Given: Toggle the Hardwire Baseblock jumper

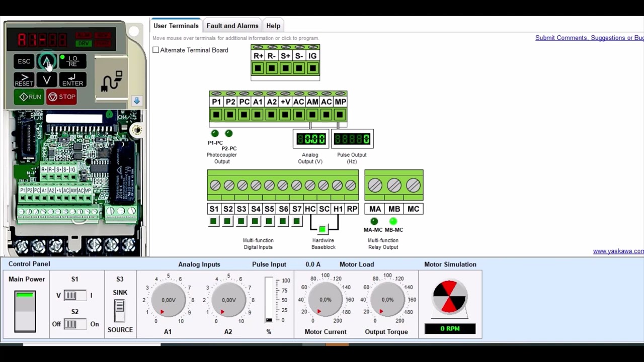Looking at the screenshot, I should [323, 229].
